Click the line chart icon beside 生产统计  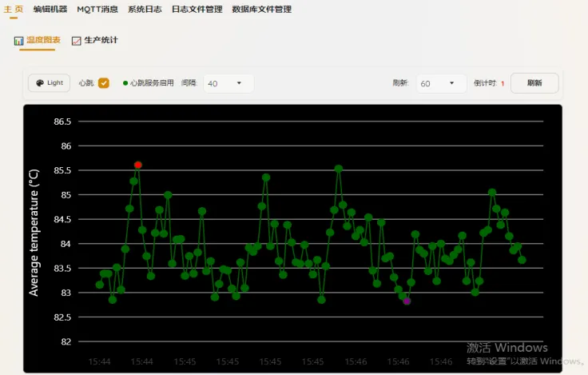coord(76,41)
